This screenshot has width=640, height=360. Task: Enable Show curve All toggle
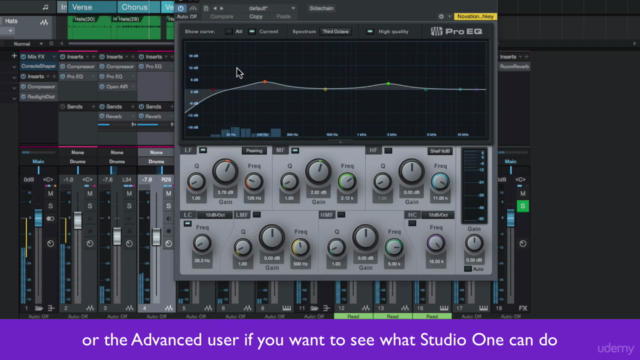[x=229, y=31]
